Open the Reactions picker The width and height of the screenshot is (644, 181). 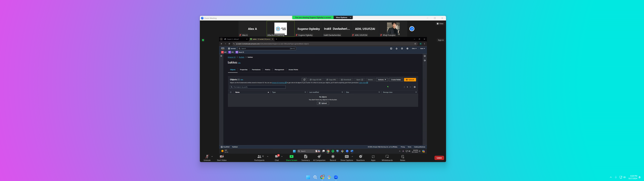pos(360,157)
